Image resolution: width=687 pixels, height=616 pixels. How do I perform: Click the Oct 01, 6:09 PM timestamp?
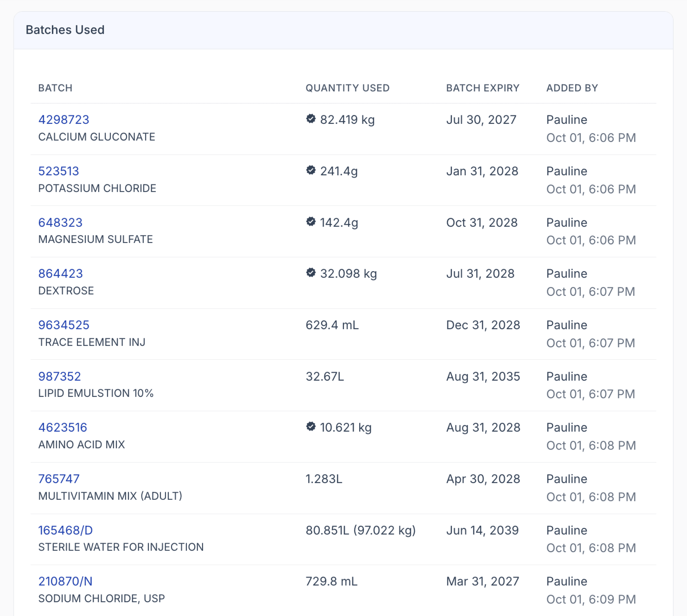tap(591, 600)
